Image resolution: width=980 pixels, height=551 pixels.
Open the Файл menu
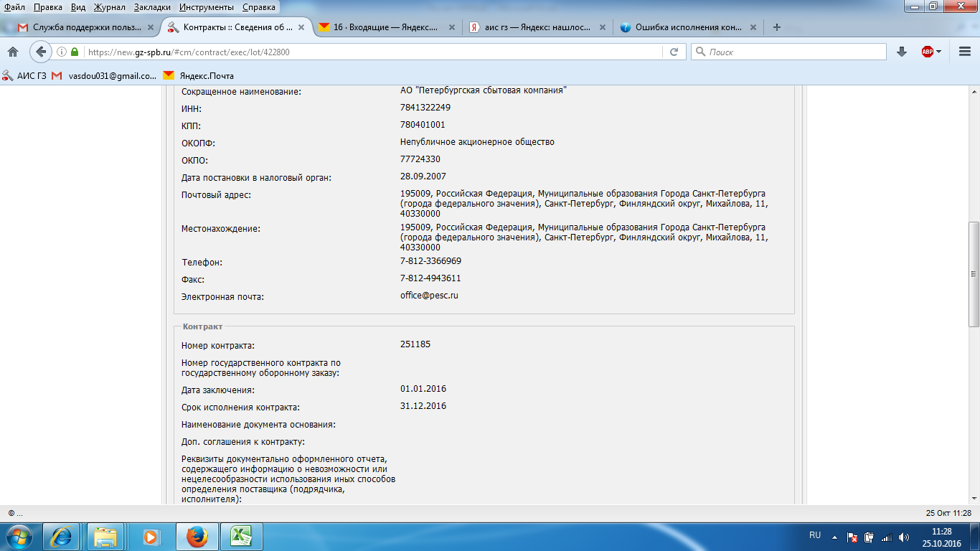(15, 7)
